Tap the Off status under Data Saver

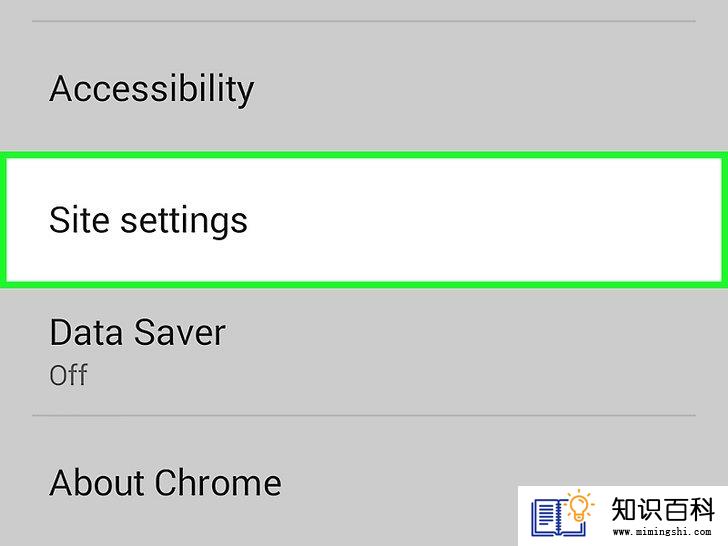tap(68, 375)
